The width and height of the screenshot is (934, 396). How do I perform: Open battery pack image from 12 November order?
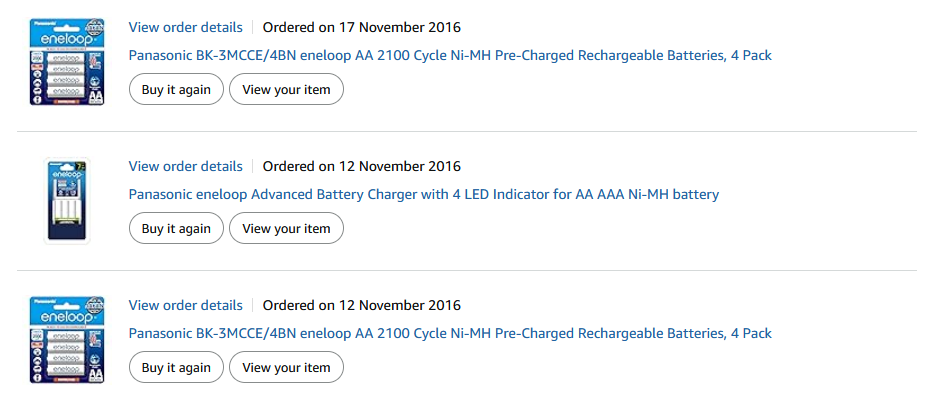67,339
